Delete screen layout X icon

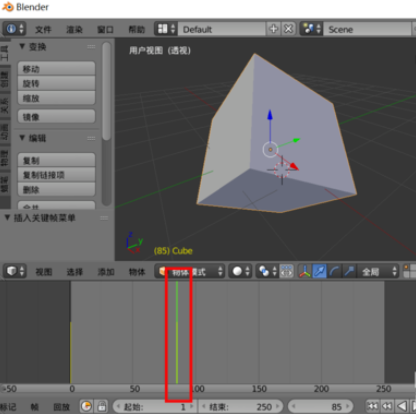[x=288, y=29]
